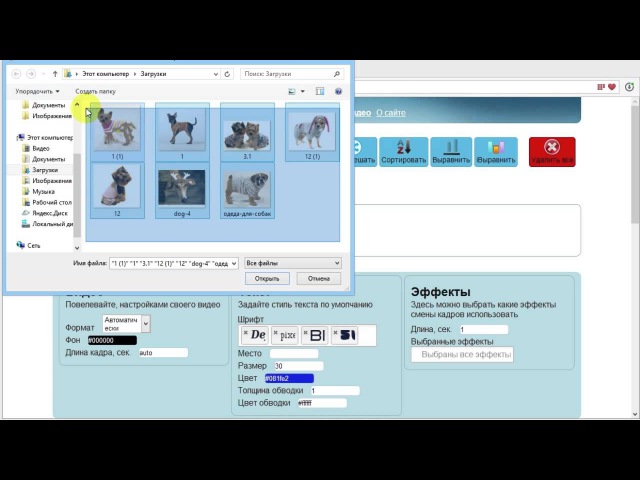Click the Место text position field
Viewport: 640px width, 480px height.
point(294,353)
